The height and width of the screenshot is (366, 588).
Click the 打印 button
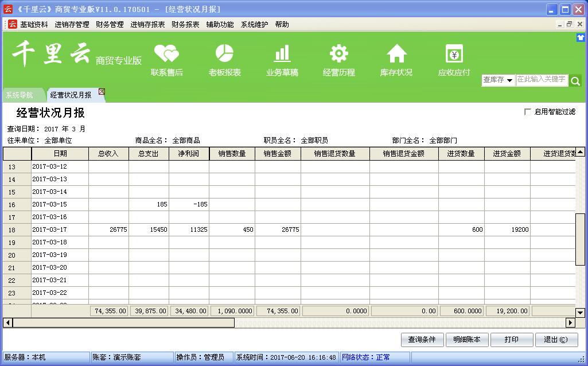511,340
